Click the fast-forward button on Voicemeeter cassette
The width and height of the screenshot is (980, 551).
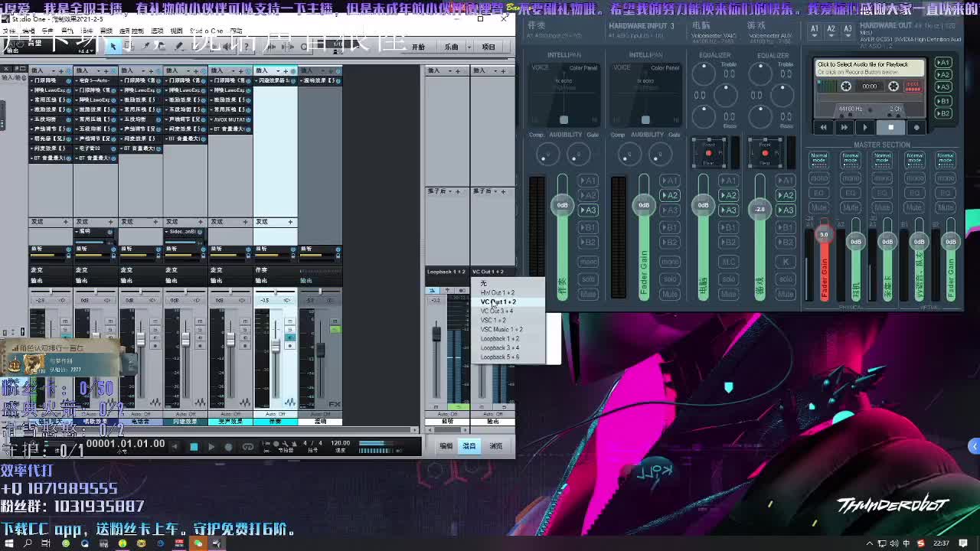pos(844,128)
